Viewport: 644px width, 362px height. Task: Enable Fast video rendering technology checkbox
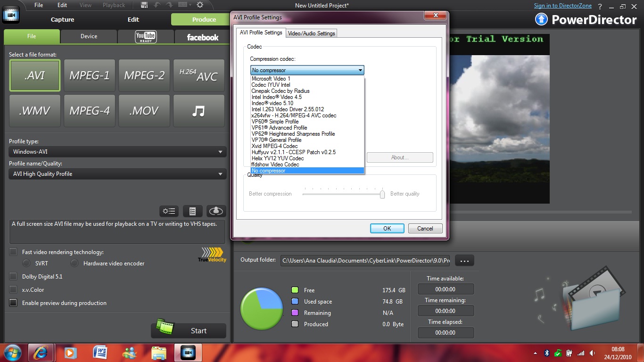pyautogui.click(x=13, y=252)
